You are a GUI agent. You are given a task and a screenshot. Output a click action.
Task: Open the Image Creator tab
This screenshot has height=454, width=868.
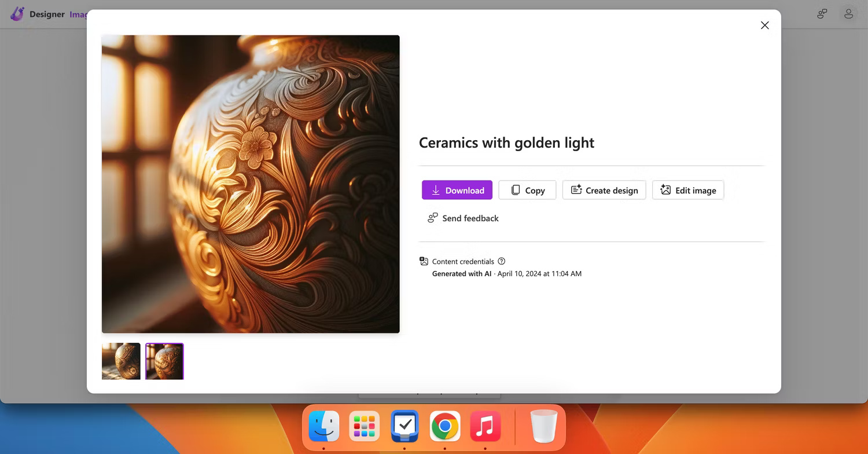coord(79,14)
